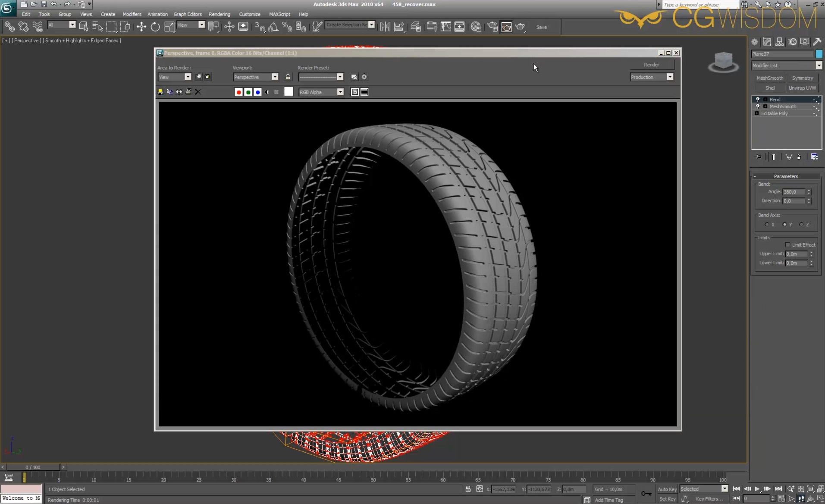825x504 pixels.
Task: Open the Area to Render dropdown
Action: point(188,77)
